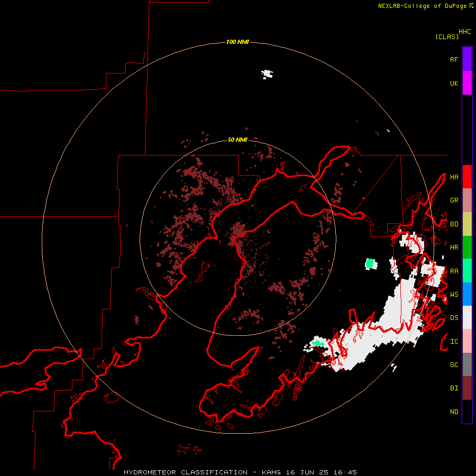Screen dimensions: 476x476
Task: Click the KAHG station identifier
Action: [272, 472]
